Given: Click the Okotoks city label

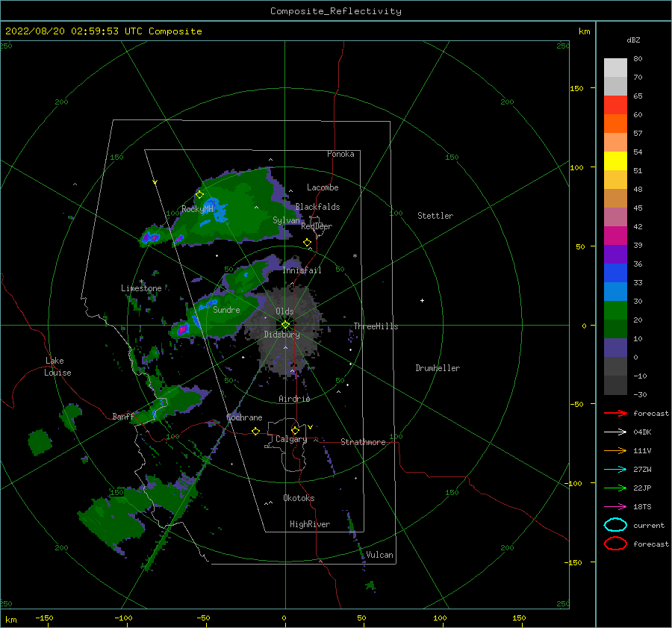Looking at the screenshot, I should tap(299, 498).
